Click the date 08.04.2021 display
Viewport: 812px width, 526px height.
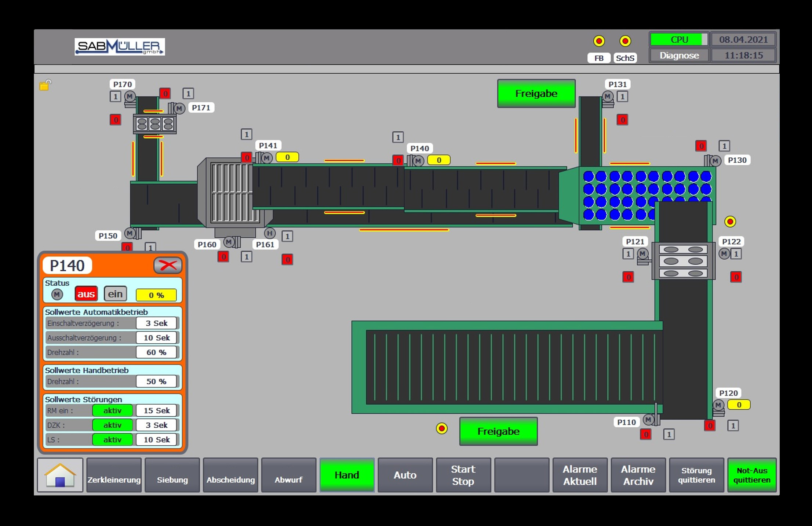pos(743,39)
